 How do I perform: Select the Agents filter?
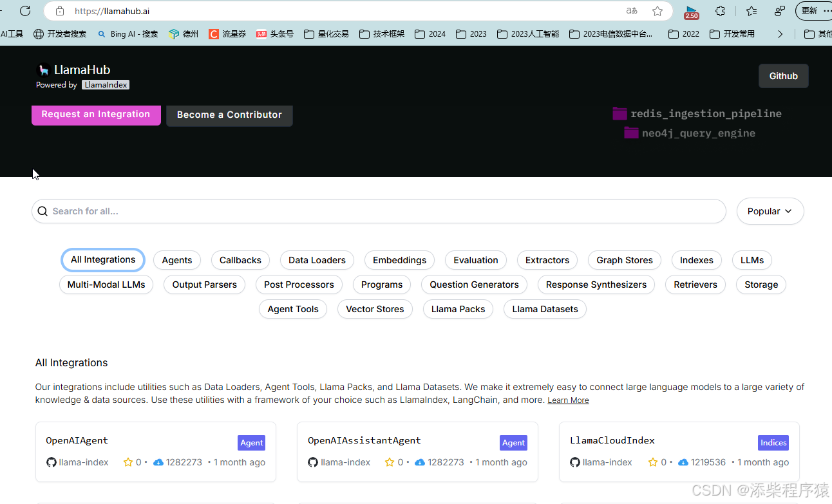[177, 260]
